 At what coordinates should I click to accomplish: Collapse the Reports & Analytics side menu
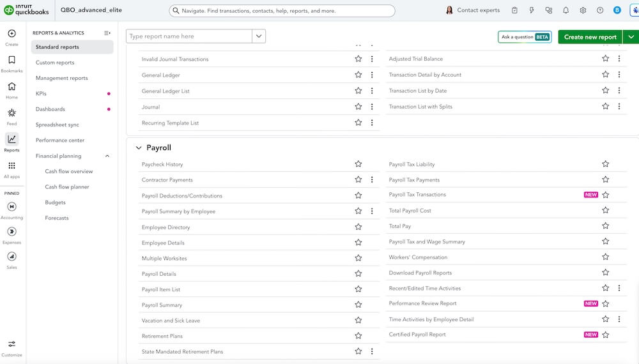[x=107, y=33]
